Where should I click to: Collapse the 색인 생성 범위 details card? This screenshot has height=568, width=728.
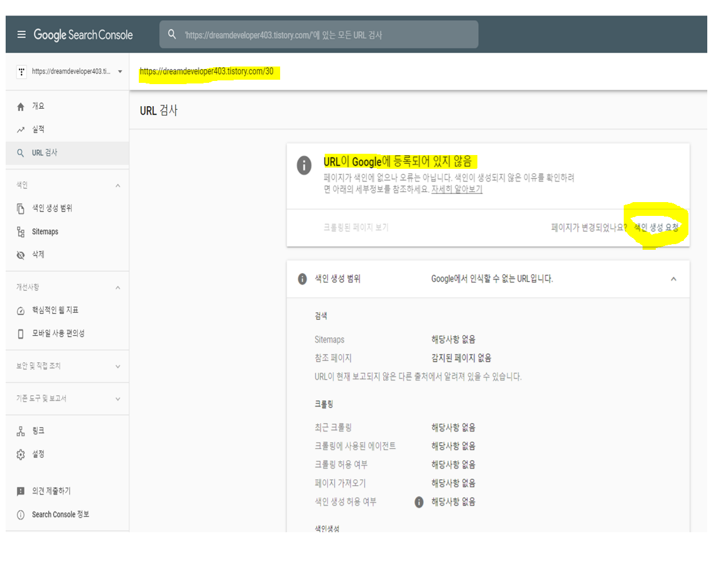tap(674, 279)
